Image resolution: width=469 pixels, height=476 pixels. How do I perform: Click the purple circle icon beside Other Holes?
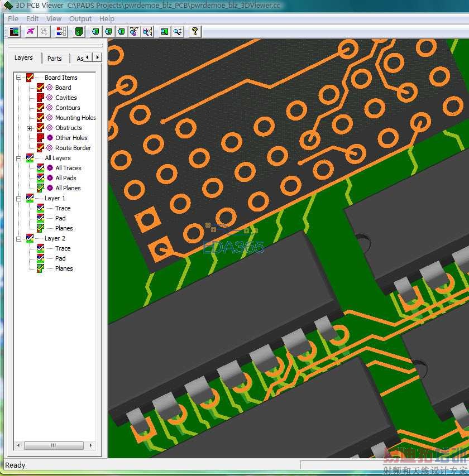pos(50,138)
